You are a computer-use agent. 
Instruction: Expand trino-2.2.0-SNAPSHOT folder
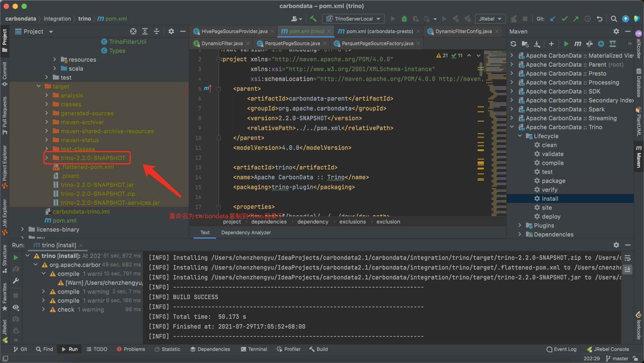47,158
